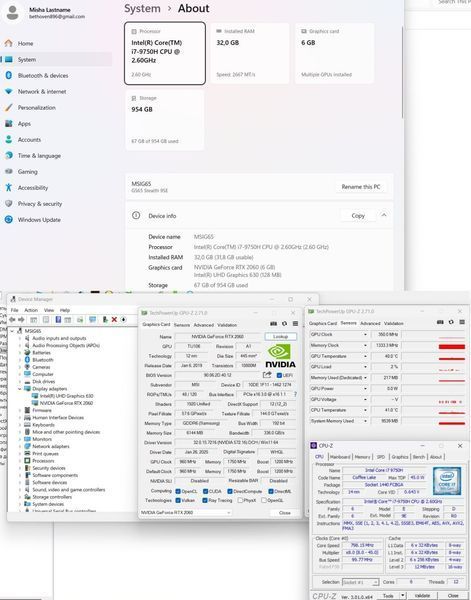The height and width of the screenshot is (600, 471).
Task: Open Accessibility settings
Action: pos(33,188)
